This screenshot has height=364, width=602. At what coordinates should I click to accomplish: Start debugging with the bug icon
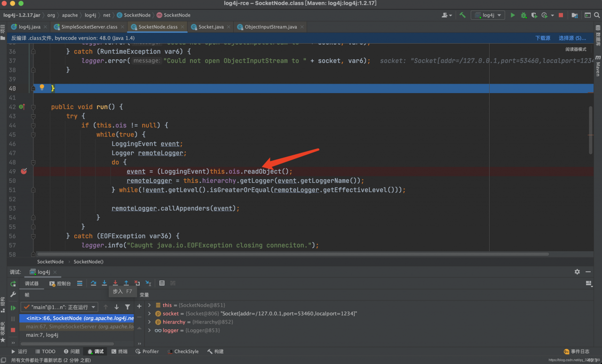(x=523, y=15)
